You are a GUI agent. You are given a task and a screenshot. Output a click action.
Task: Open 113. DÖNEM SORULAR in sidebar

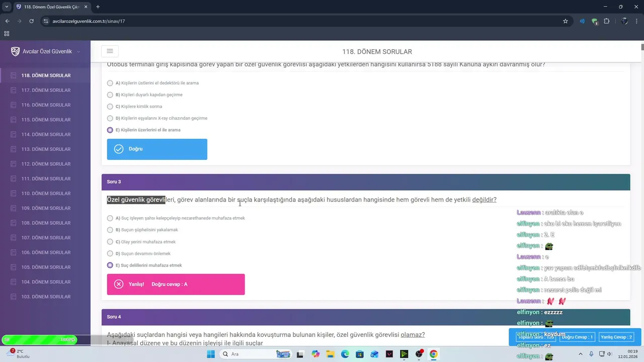pyautogui.click(x=45, y=149)
